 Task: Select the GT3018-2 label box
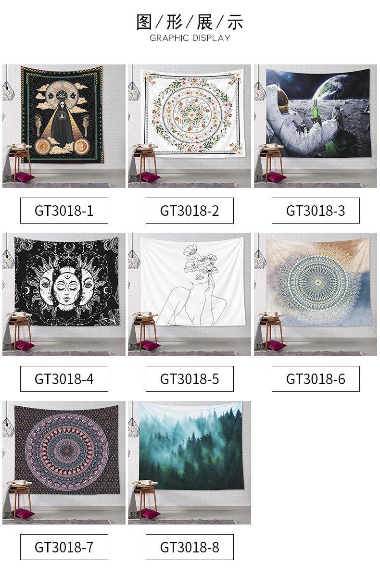click(x=190, y=211)
